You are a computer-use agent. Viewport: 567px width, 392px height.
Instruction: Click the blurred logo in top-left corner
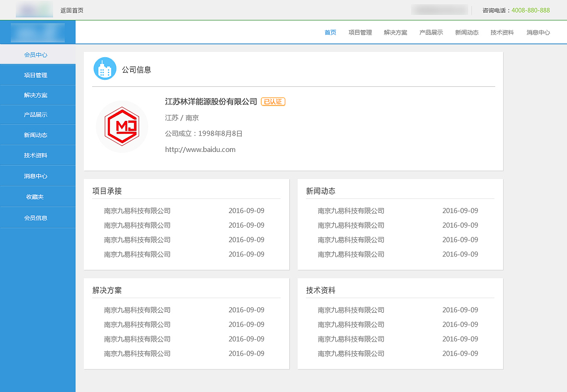(34, 9)
